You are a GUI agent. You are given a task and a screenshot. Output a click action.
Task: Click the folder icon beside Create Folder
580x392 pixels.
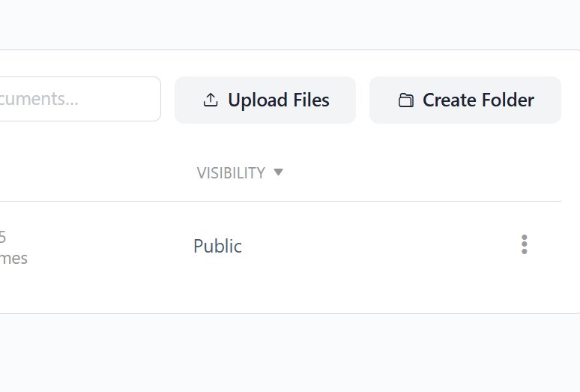click(405, 100)
